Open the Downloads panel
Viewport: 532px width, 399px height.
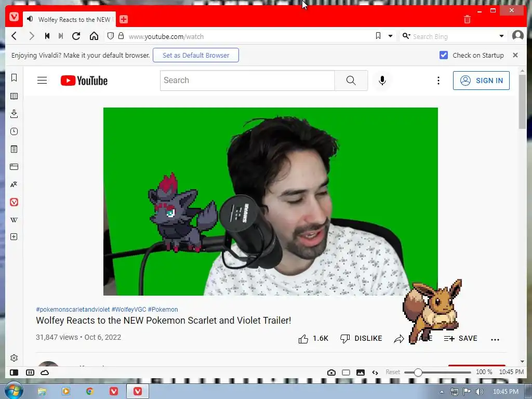(x=14, y=114)
